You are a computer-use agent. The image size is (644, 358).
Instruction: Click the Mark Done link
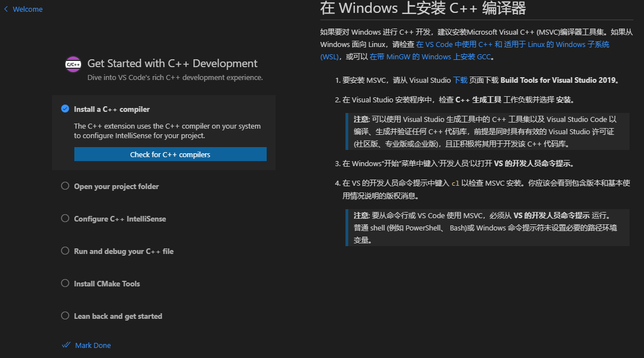tap(93, 345)
